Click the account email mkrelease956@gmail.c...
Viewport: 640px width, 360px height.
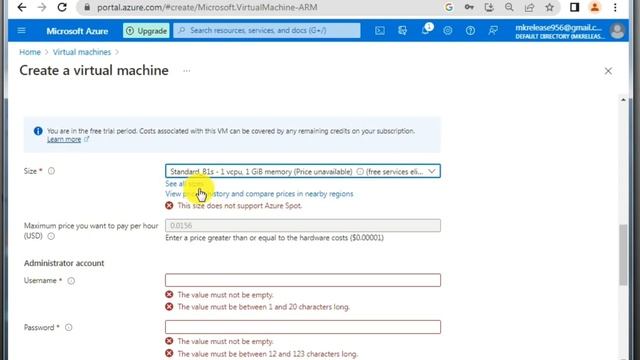pyautogui.click(x=558, y=28)
